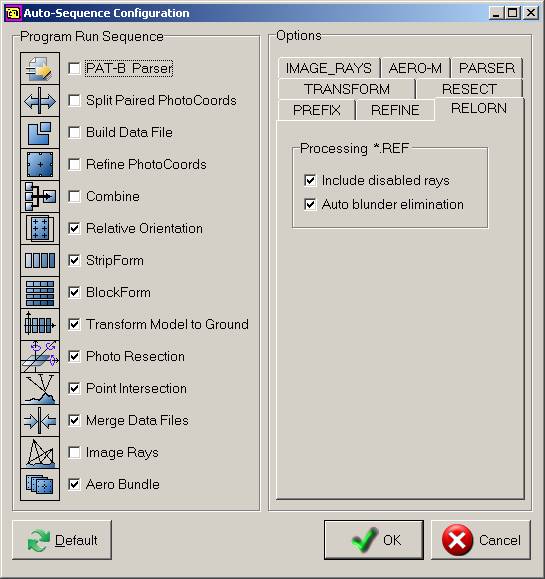Click the Split Paired PhotoCoords arrows icon
545x579 pixels.
[x=40, y=100]
